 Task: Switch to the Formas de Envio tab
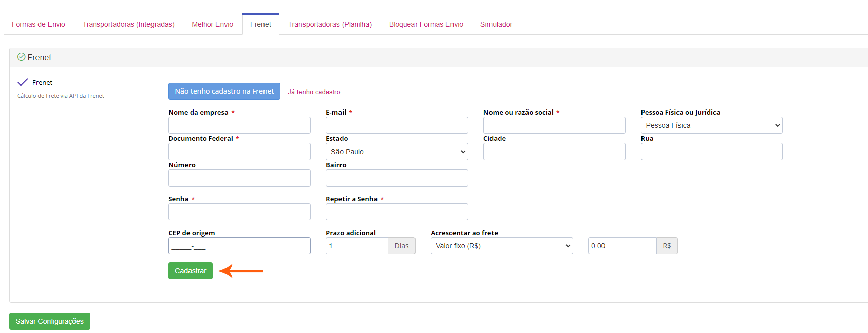click(39, 24)
